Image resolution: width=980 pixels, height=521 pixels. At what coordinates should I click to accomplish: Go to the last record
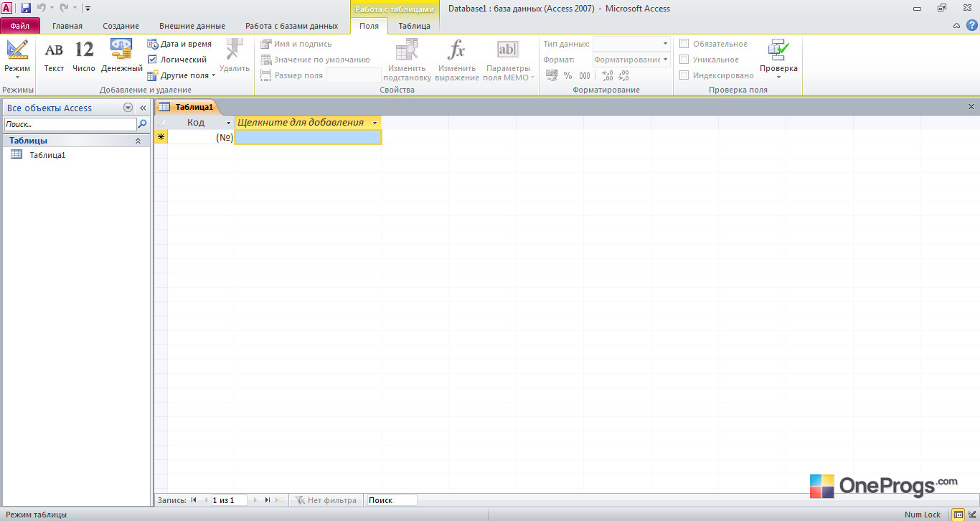[267, 500]
